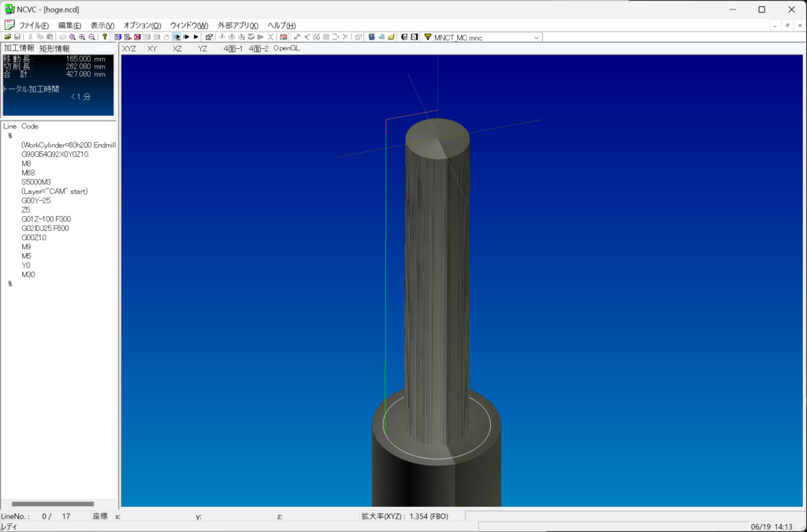Open the ファイル(F) menu
The width and height of the screenshot is (807, 532).
(34, 25)
